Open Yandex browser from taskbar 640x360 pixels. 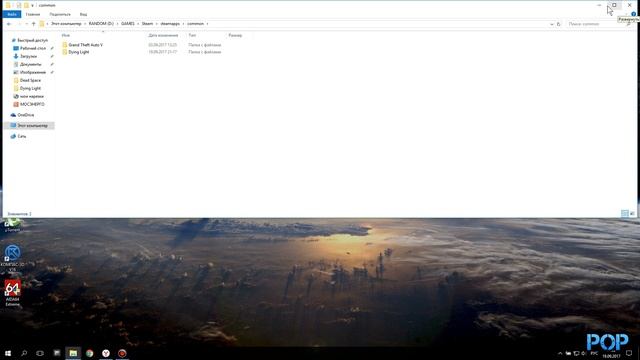click(106, 353)
